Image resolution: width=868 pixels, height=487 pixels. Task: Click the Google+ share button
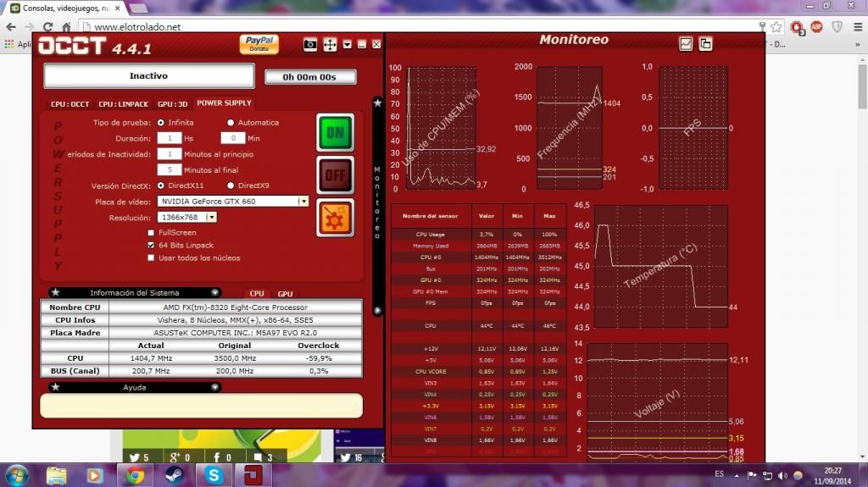[180, 457]
